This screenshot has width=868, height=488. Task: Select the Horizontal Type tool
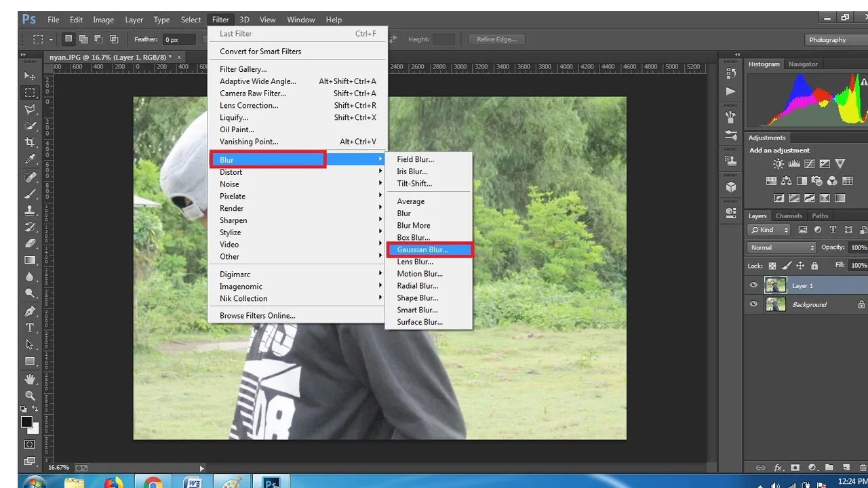pos(30,328)
